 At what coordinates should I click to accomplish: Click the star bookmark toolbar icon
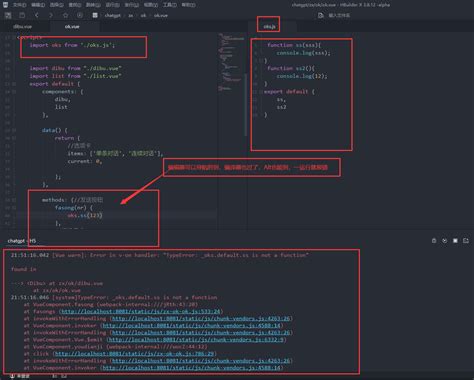coord(65,15)
